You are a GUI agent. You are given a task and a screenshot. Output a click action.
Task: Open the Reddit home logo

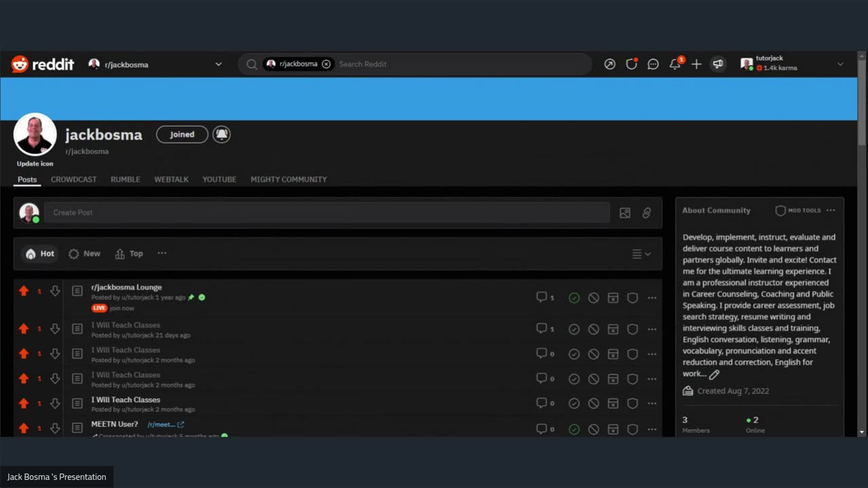[43, 64]
